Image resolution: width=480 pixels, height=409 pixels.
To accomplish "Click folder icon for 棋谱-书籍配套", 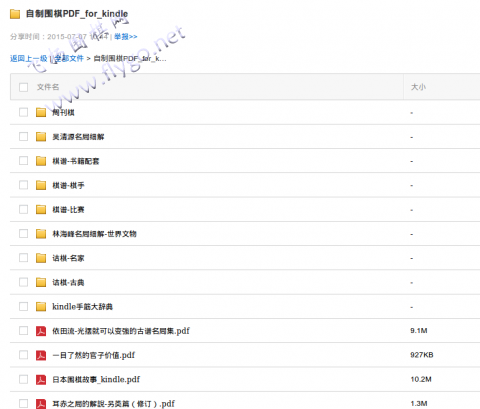I will tap(41, 161).
